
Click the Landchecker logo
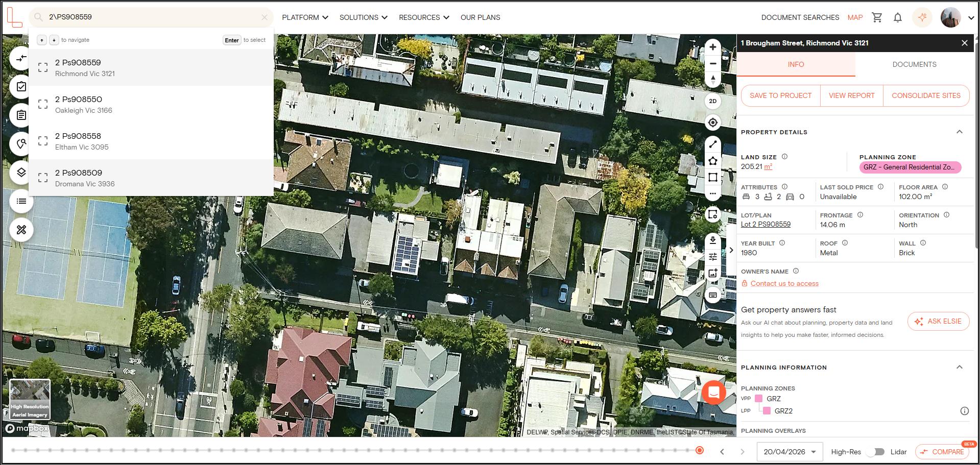[x=15, y=17]
